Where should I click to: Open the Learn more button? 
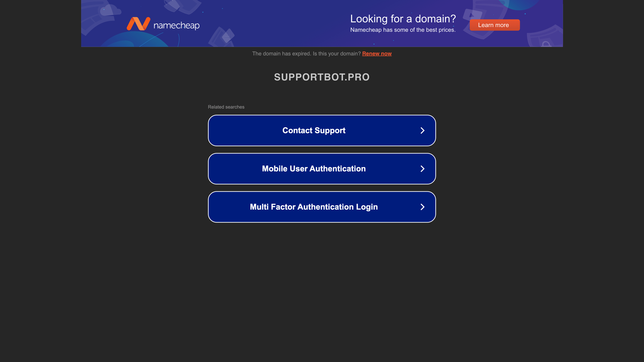[494, 25]
